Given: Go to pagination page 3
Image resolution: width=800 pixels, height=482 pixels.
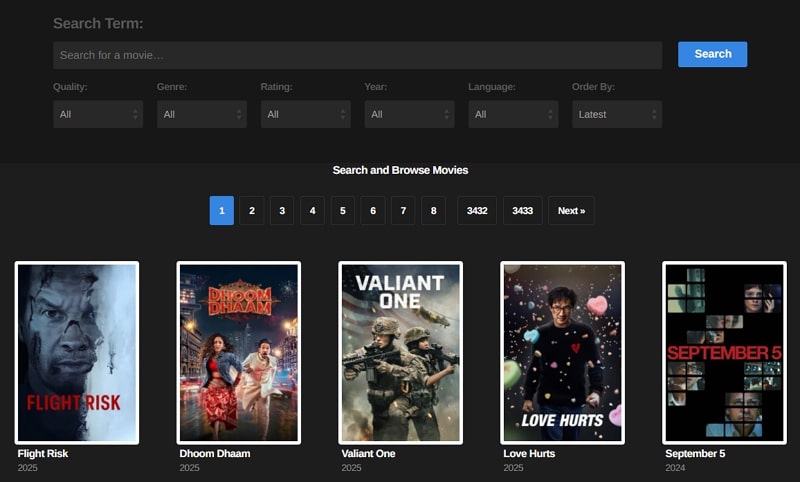Looking at the screenshot, I should tap(282, 211).
